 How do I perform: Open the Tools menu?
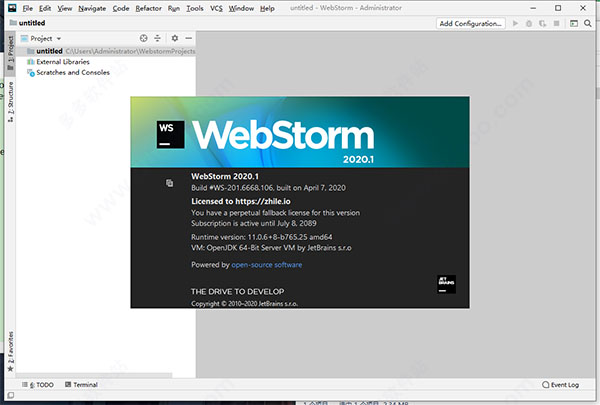(x=195, y=8)
